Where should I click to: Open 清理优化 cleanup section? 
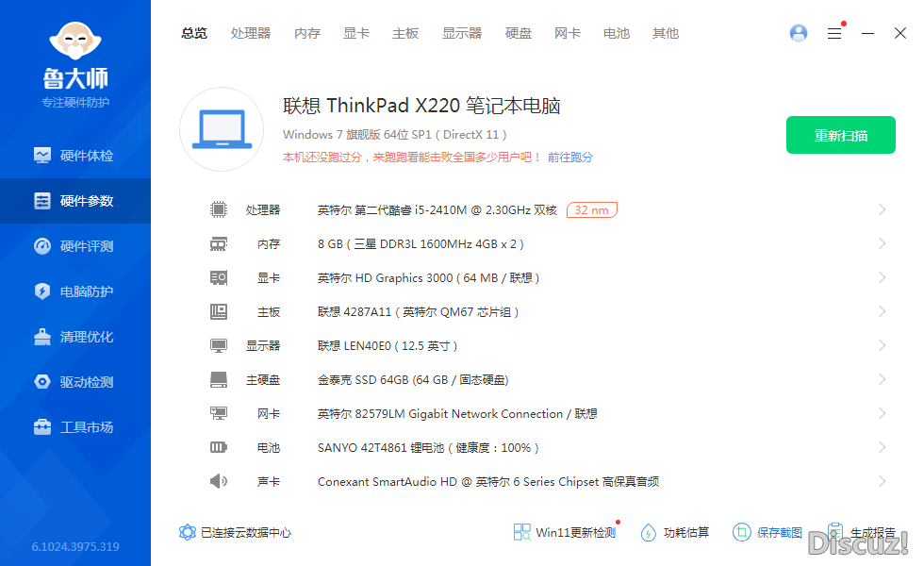tap(74, 337)
